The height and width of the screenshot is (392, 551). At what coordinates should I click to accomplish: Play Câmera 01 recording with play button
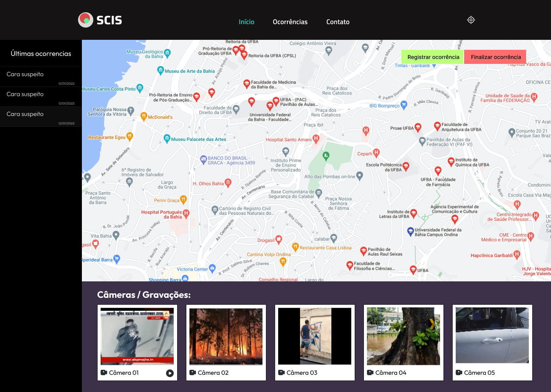[x=170, y=373]
